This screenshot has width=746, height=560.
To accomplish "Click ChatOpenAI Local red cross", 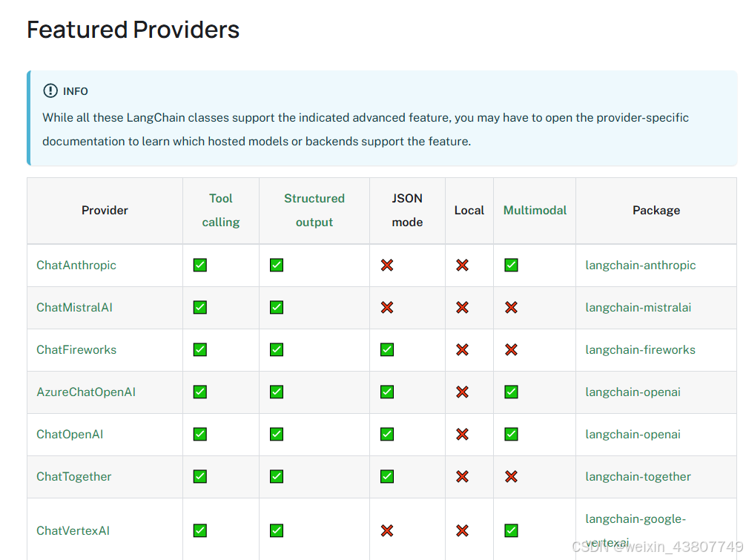I will pos(463,435).
